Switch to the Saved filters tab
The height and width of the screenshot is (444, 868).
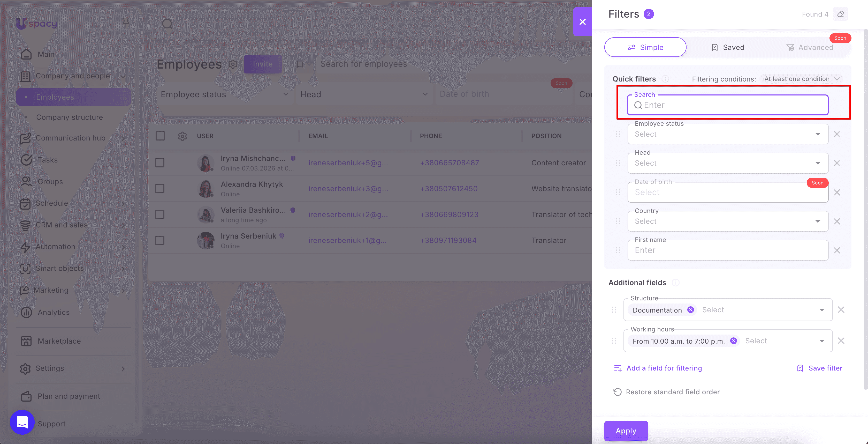pyautogui.click(x=727, y=47)
